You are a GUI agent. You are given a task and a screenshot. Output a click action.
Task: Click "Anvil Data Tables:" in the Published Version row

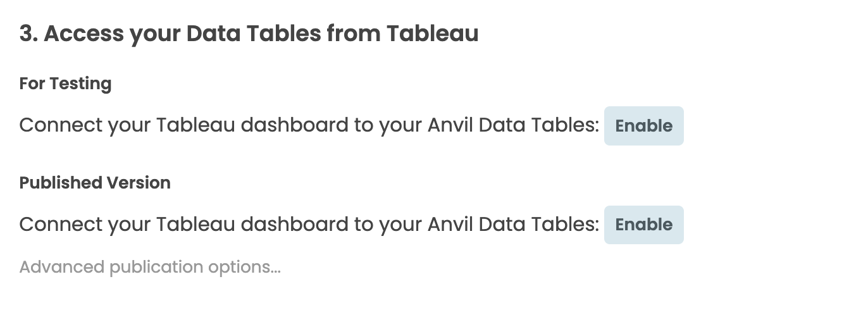pos(513,225)
